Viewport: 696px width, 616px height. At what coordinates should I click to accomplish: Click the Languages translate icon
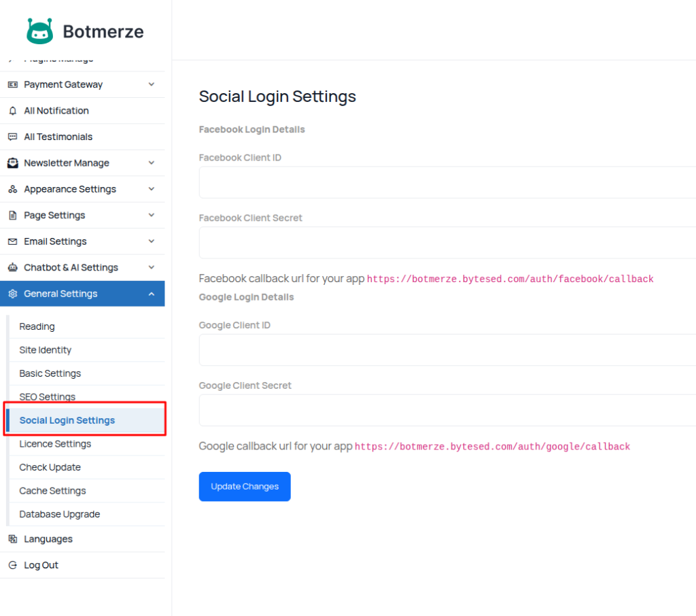(x=12, y=539)
